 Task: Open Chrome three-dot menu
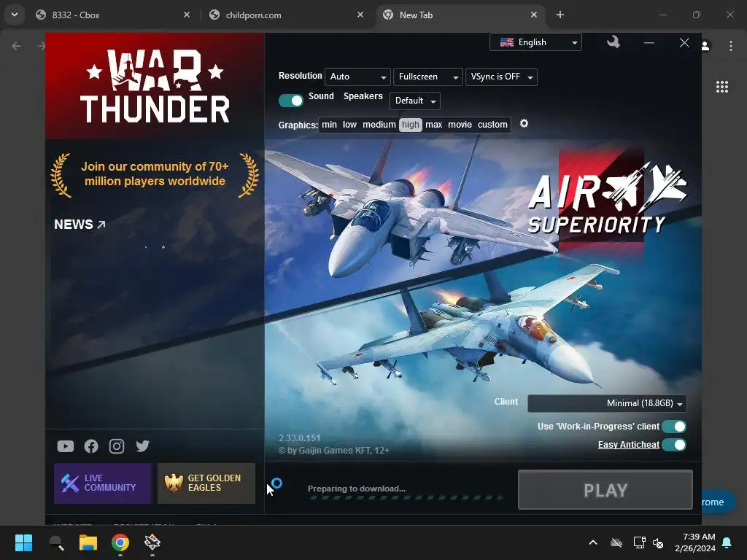click(x=731, y=46)
